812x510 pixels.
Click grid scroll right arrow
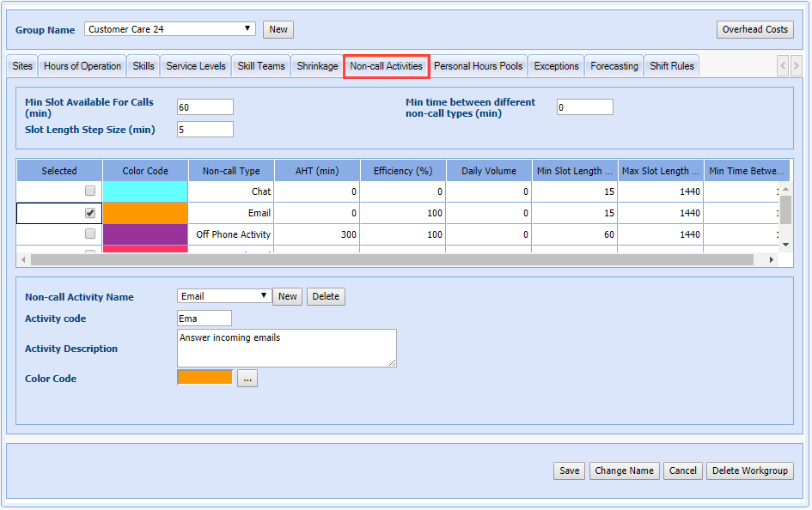pyautogui.click(x=772, y=259)
